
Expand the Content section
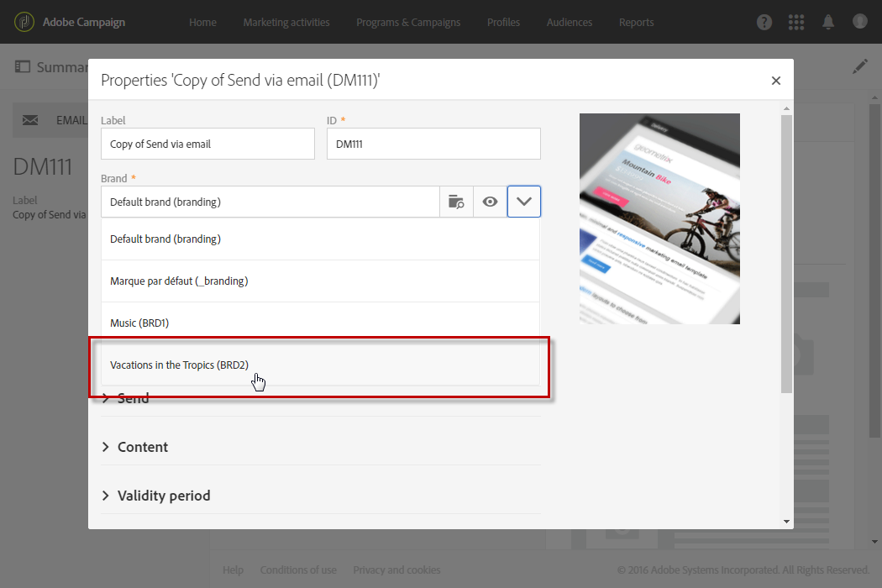click(135, 447)
